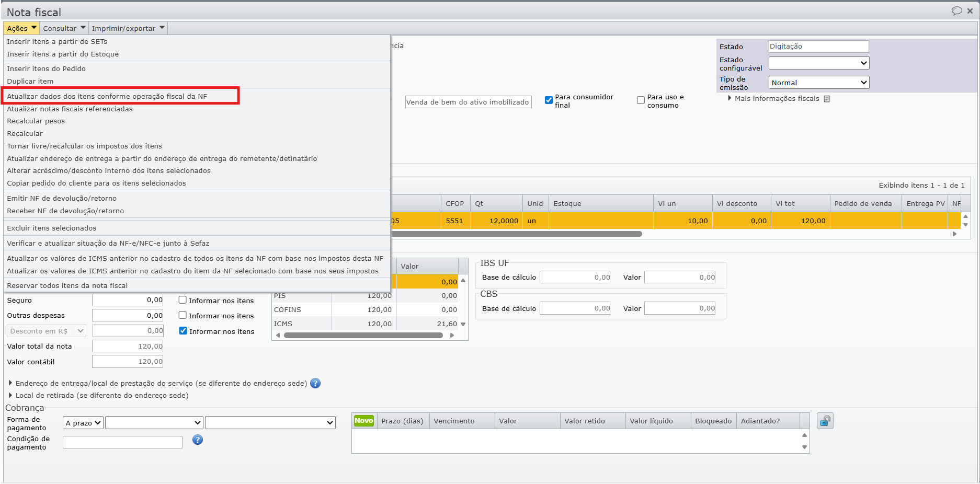Viewport: 980px width, 484px height.
Task: Open the Tipo de emissão dropdown
Action: click(818, 83)
